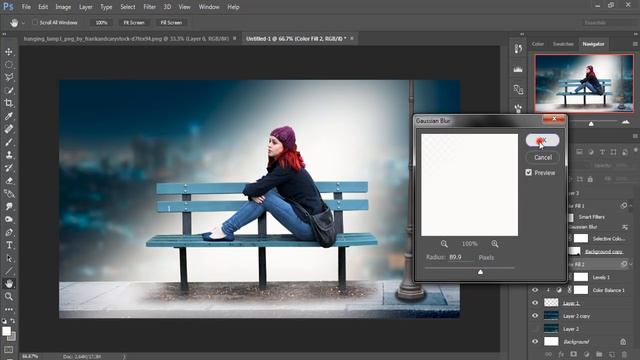This screenshot has width=640, height=360.
Task: Collapse the left toolbar double-arrow
Action: pos(4,34)
